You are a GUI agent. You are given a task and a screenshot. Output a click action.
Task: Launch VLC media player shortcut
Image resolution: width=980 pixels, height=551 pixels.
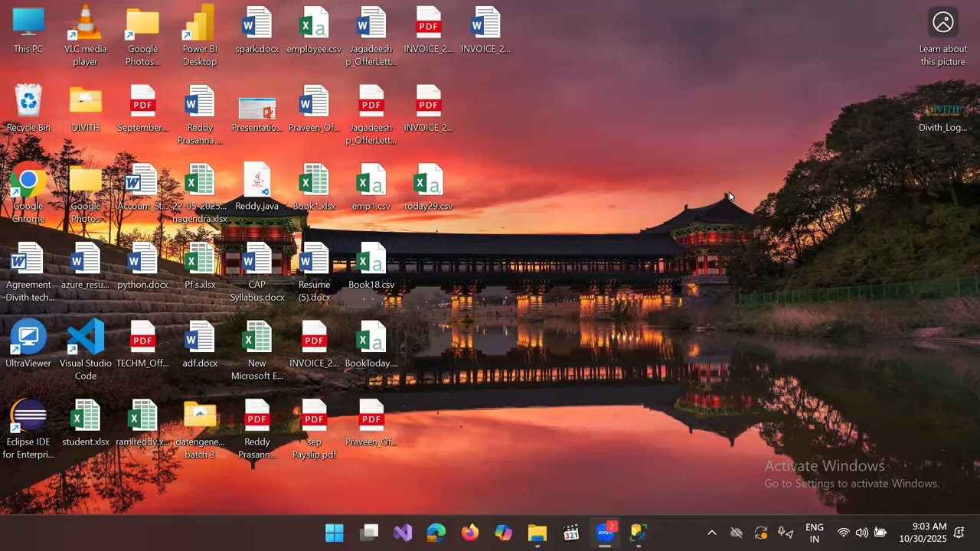pos(85,36)
